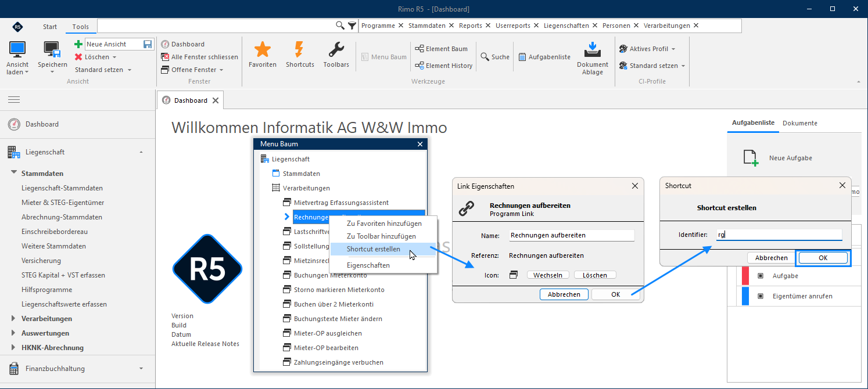Open the Offene Fenster dropdown
The height and width of the screenshot is (389, 868).
coord(193,70)
